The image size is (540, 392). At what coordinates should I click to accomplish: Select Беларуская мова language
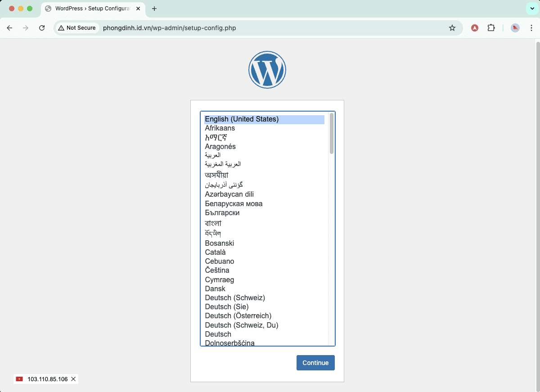point(264,203)
